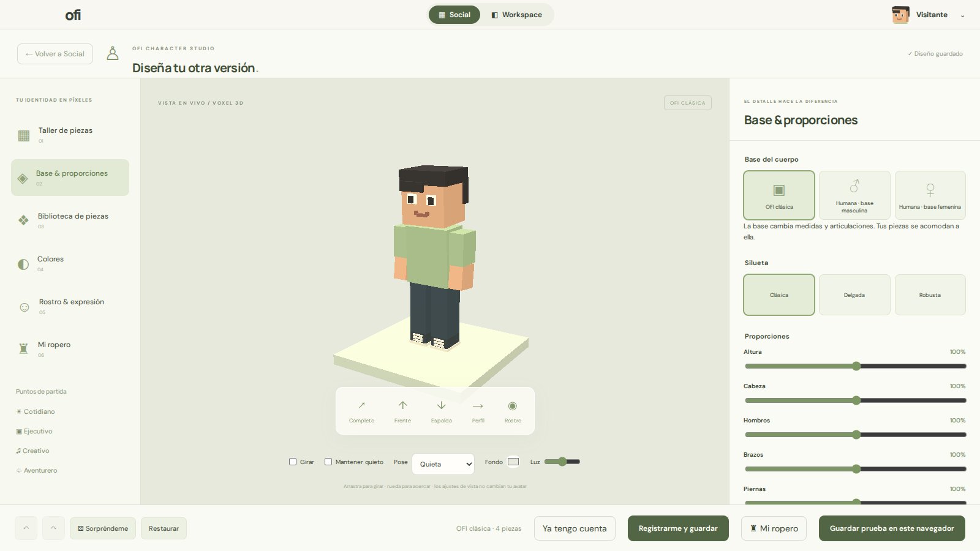The height and width of the screenshot is (551, 980).
Task: Enable the Mantener quieto checkbox
Action: (328, 462)
